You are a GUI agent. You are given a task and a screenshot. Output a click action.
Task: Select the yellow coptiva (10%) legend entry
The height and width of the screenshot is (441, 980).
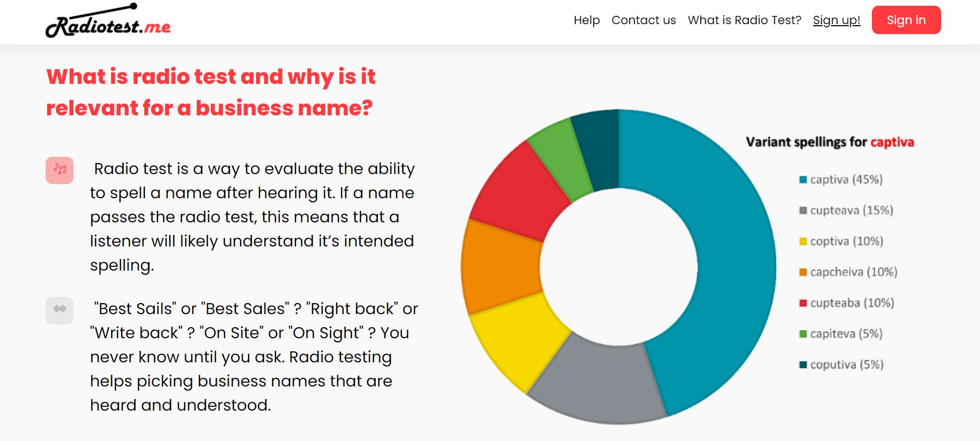(841, 241)
